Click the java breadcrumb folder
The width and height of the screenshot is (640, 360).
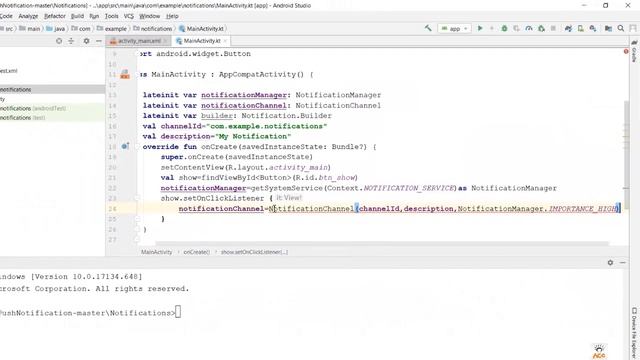pos(56,29)
